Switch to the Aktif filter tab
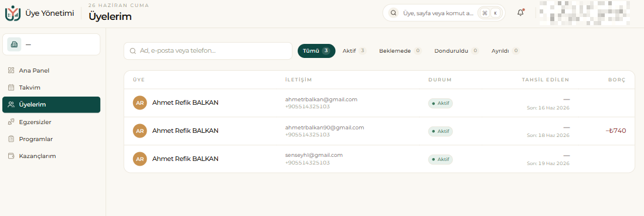 (354, 51)
